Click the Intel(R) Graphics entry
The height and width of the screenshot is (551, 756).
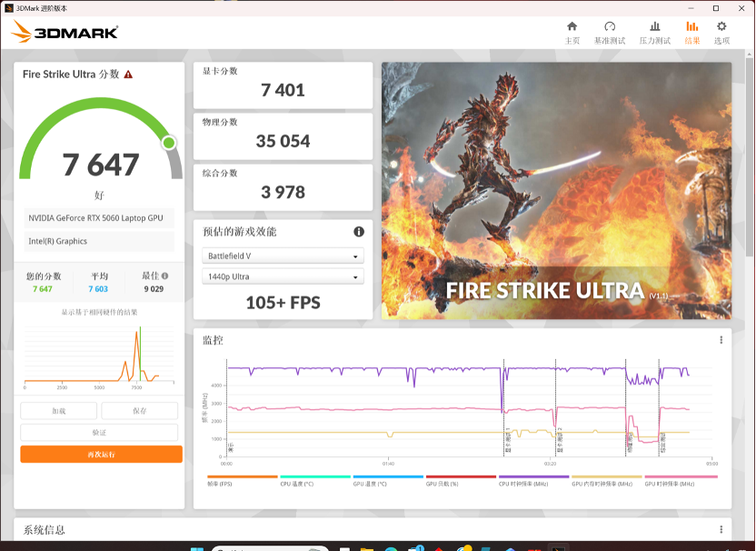click(99, 241)
